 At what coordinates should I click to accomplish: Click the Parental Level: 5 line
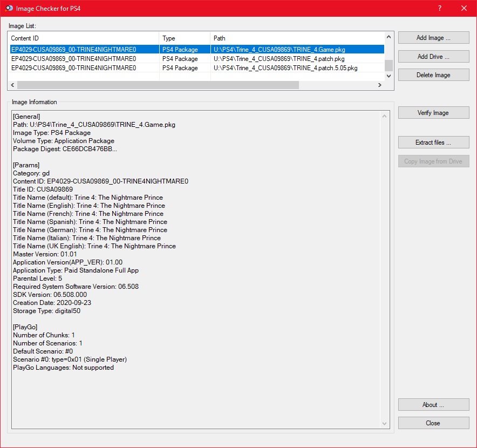[x=37, y=279]
